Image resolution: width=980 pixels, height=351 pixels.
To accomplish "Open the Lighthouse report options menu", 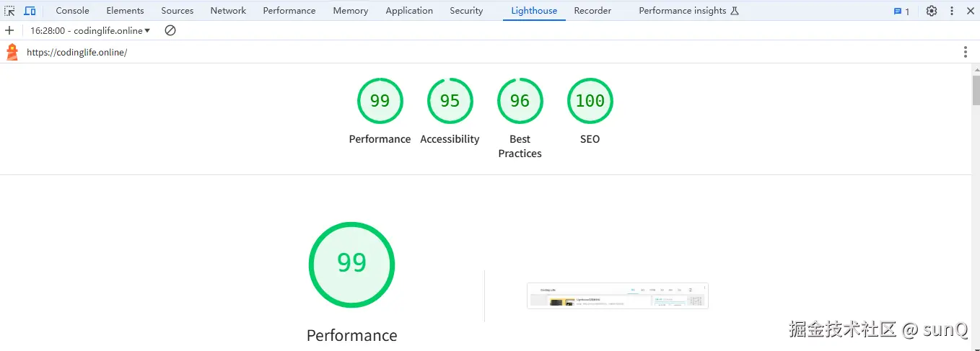I will click(966, 52).
